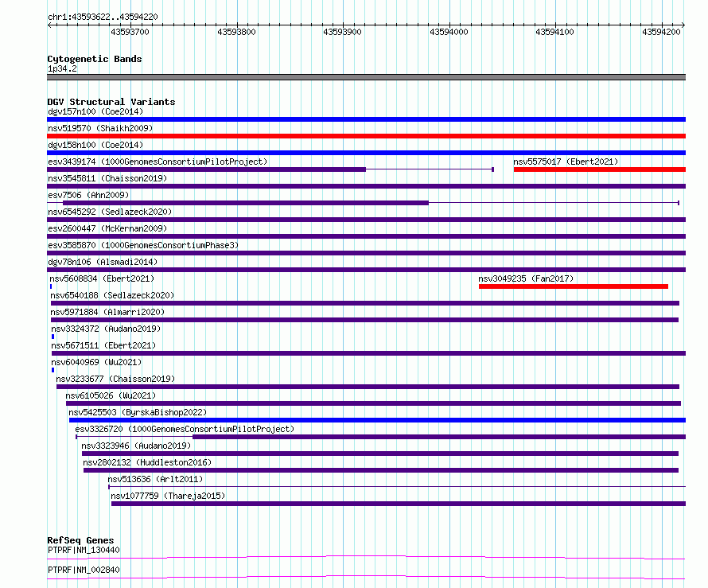Viewport: 708px width, 588px height.
Task: Open nsv6545292 (Sedlazeck2020) variant label
Action: [x=110, y=212]
